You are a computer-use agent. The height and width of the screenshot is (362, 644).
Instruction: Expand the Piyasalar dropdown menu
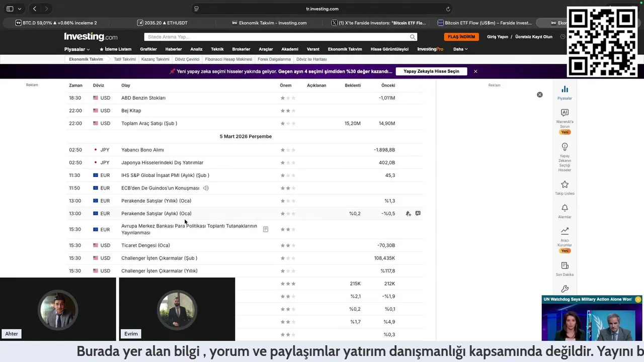click(x=77, y=49)
